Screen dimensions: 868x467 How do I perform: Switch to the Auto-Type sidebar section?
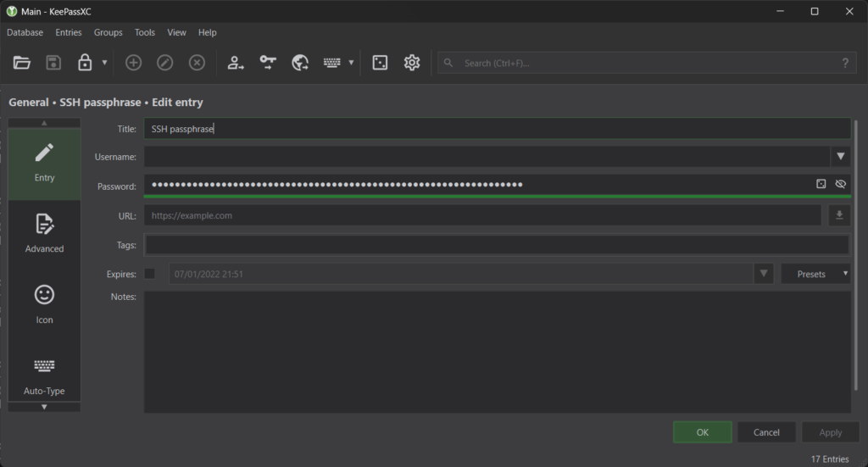tap(44, 375)
